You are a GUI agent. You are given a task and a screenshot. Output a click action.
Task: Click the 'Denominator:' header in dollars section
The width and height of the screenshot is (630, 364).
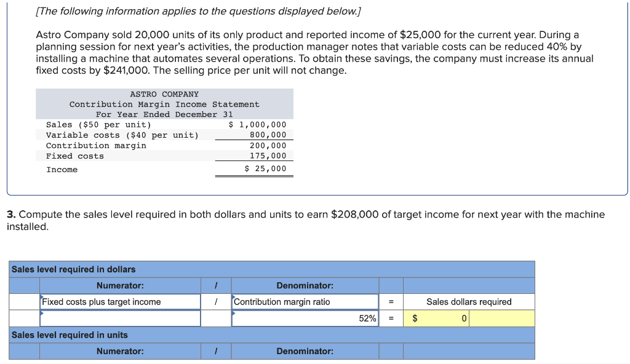pos(305,286)
